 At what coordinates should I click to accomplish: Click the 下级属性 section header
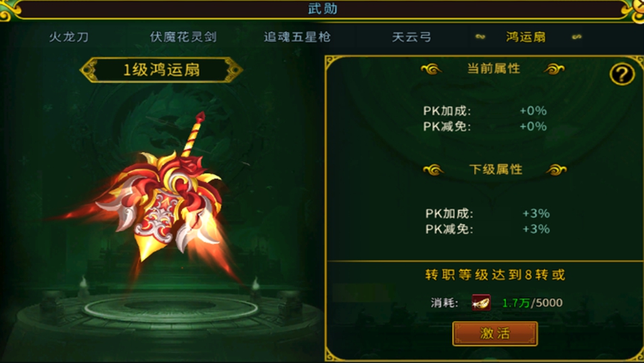[496, 169]
